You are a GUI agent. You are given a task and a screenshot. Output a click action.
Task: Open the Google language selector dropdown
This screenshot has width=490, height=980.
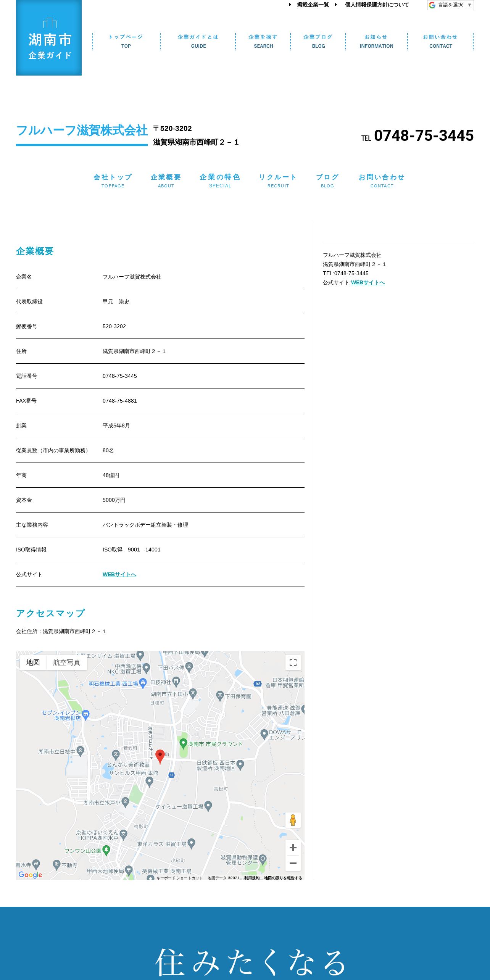(450, 5)
